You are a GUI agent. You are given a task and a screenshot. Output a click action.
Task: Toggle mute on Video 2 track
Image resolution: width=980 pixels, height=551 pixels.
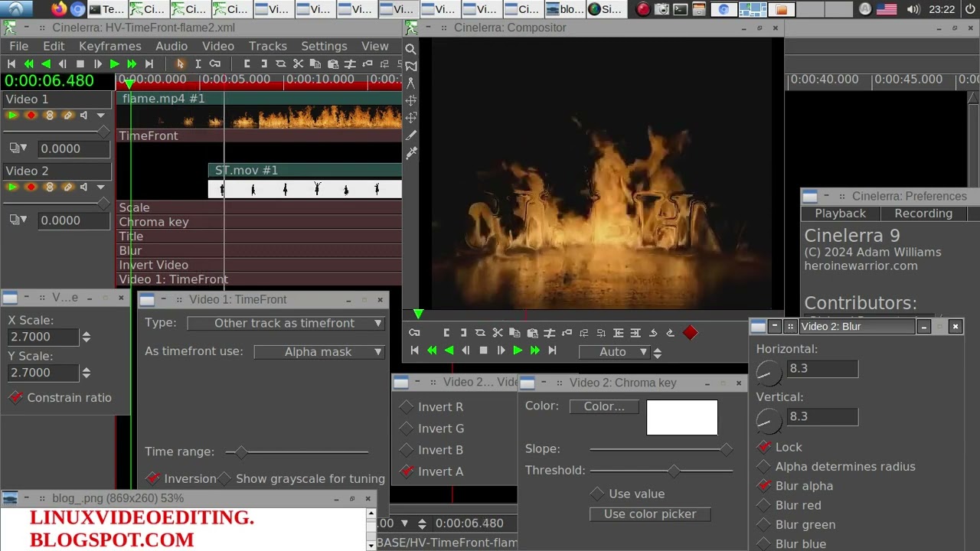(84, 187)
